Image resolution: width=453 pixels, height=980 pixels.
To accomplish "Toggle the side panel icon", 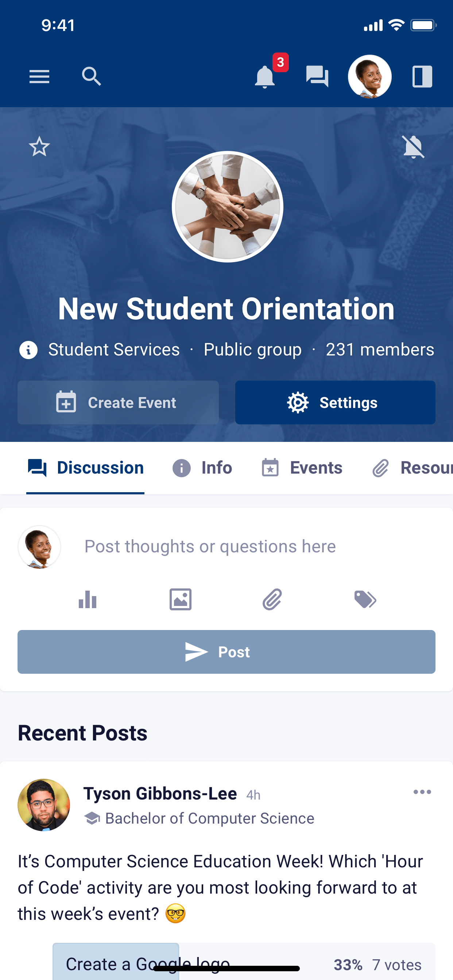I will tap(422, 77).
